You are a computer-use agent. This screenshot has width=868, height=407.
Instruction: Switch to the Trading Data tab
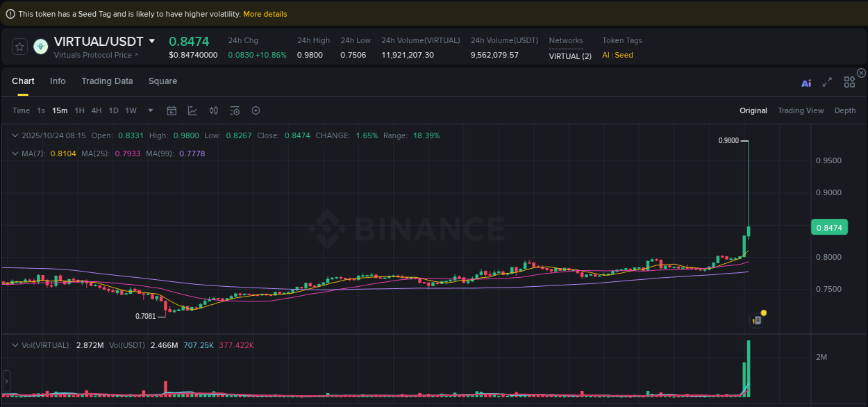coord(107,81)
